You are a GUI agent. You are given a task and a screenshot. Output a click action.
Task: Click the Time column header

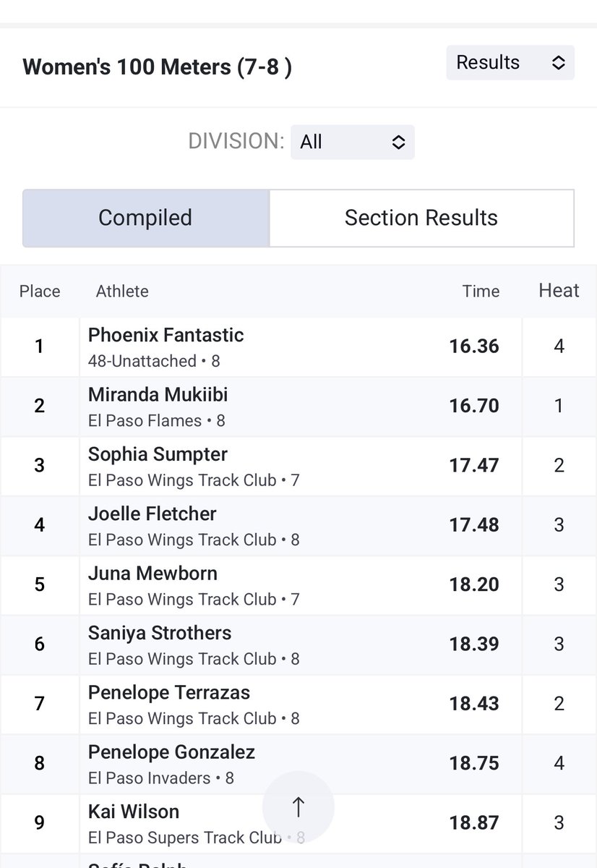click(x=481, y=291)
